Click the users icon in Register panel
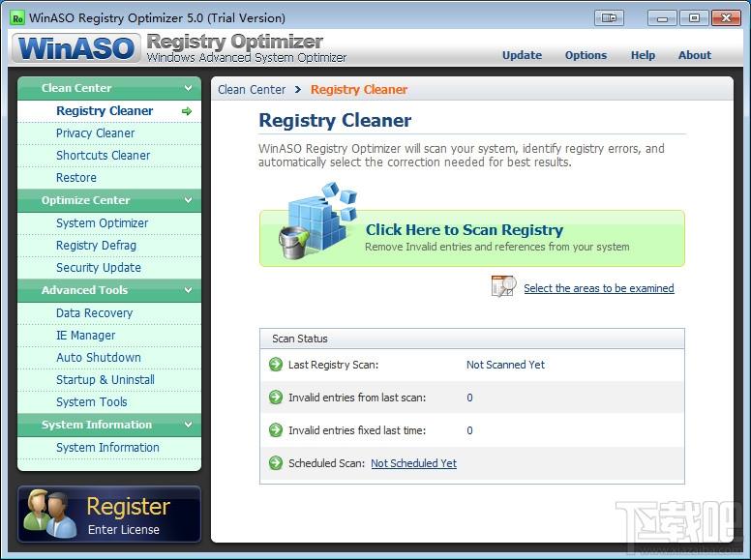 (50, 514)
